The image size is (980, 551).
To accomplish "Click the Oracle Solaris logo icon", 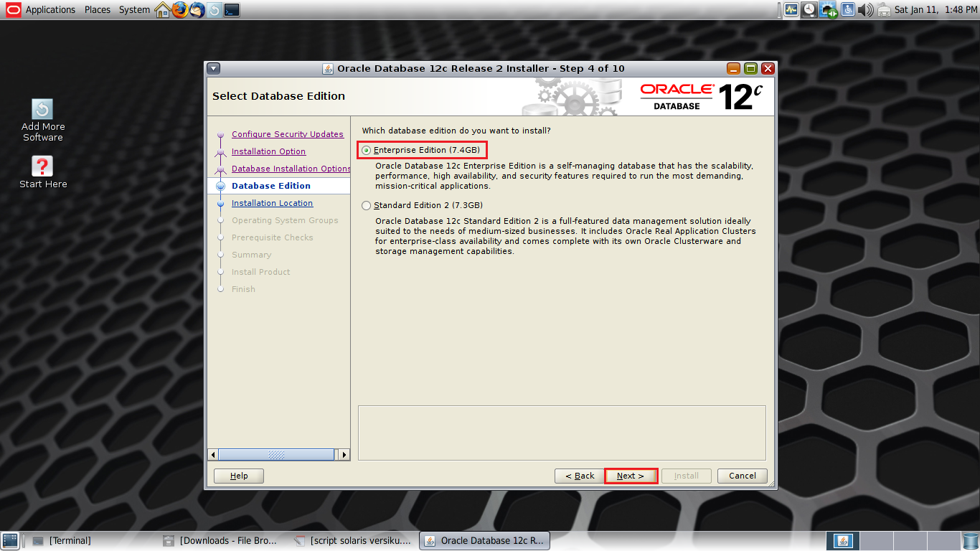I will click(x=13, y=9).
